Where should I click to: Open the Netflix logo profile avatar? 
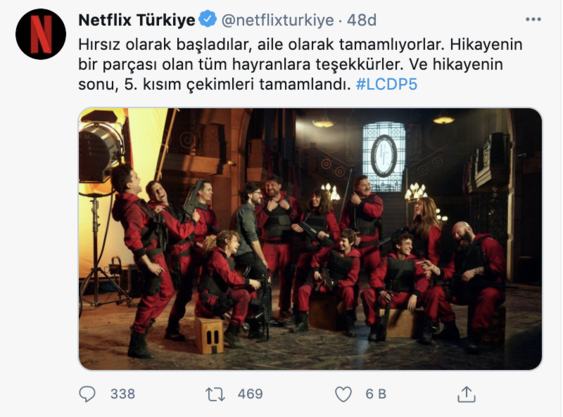point(41,34)
